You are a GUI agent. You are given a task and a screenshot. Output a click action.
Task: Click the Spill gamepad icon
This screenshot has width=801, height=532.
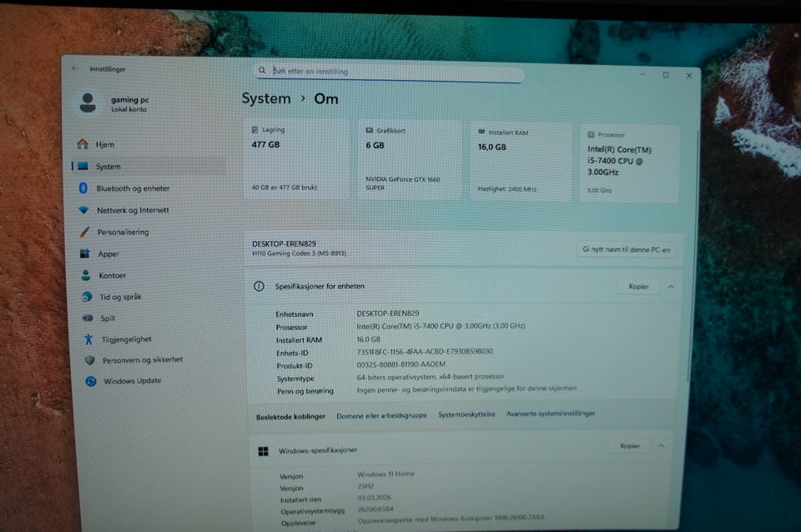click(88, 318)
